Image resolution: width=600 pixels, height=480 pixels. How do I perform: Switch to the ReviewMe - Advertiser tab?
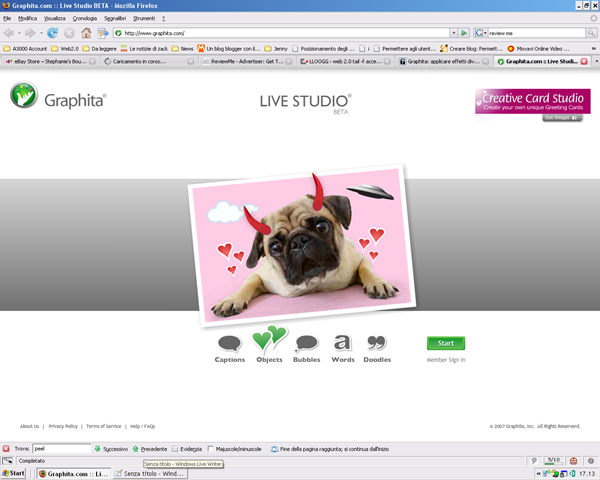[x=247, y=61]
